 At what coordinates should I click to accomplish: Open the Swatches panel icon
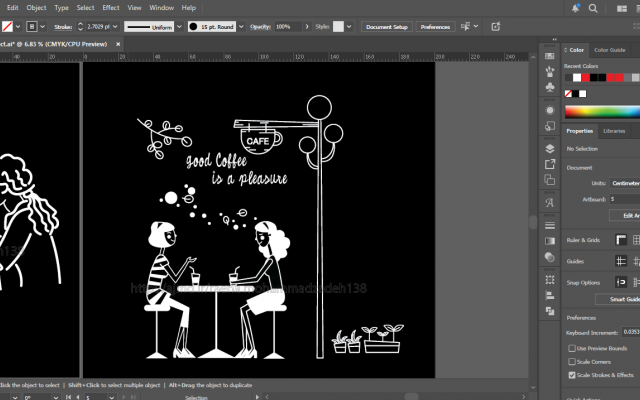tap(550, 56)
